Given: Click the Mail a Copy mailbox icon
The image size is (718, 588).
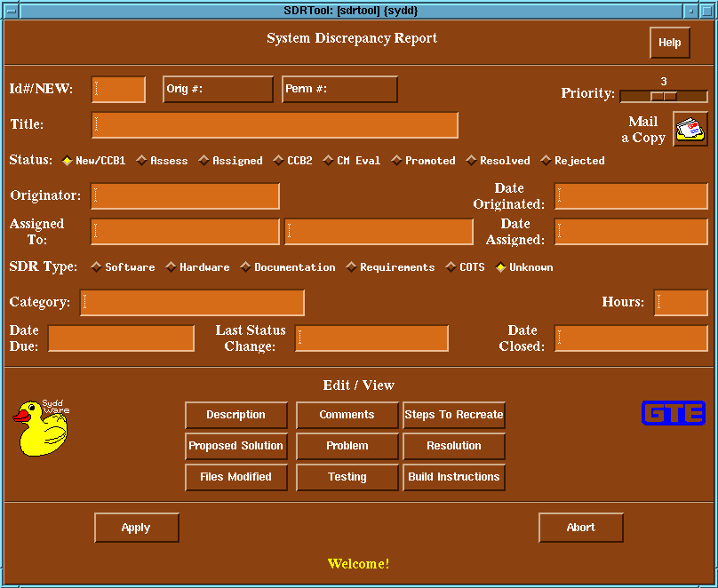Looking at the screenshot, I should tap(690, 129).
